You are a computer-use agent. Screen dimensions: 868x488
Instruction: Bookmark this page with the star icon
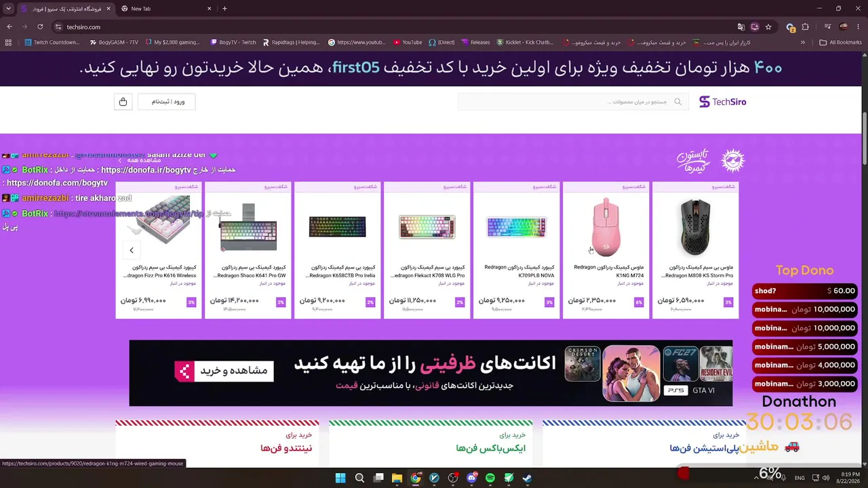(768, 27)
